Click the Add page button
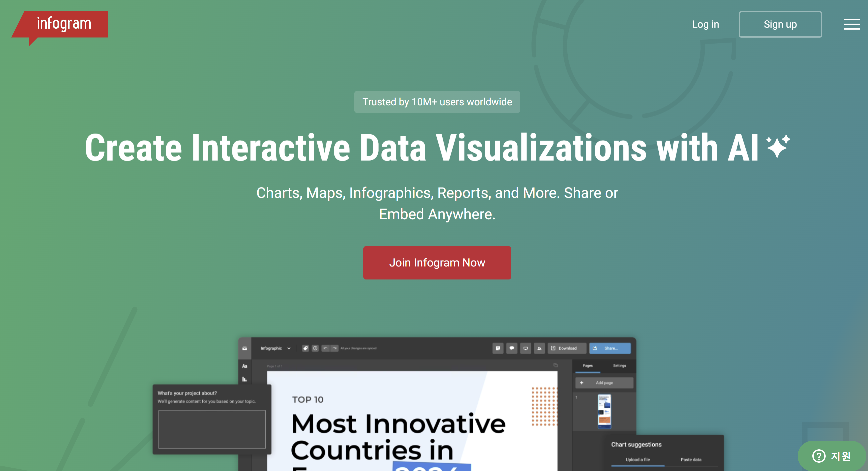This screenshot has height=471, width=868. [604, 383]
